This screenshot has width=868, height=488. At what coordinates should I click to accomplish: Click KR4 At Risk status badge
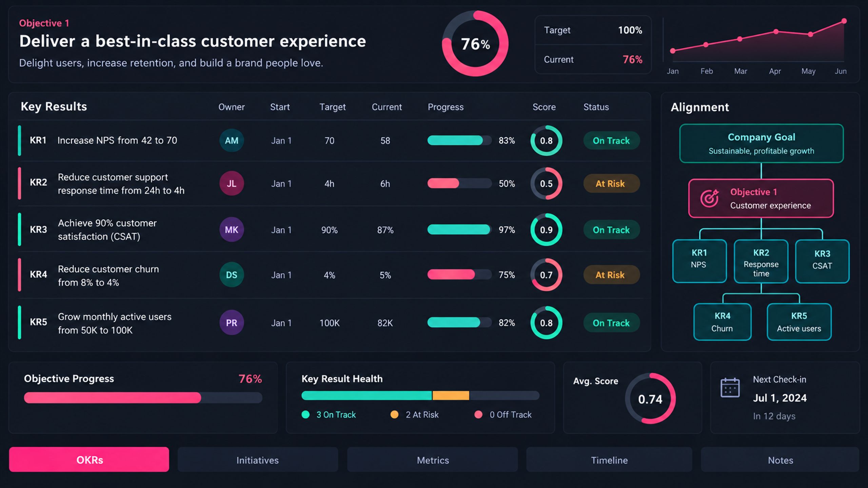(x=611, y=275)
